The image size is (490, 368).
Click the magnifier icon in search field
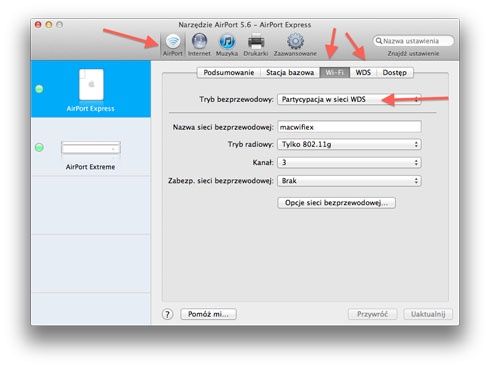[x=379, y=41]
